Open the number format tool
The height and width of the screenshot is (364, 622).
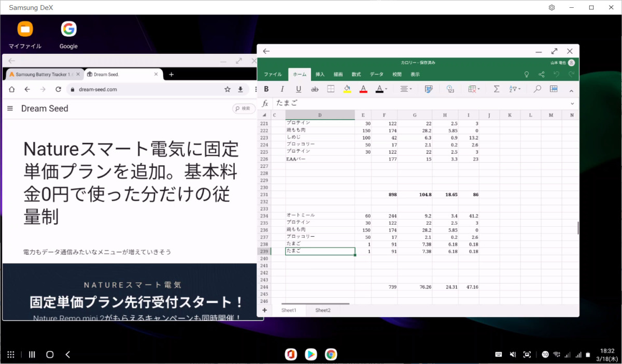pos(450,89)
